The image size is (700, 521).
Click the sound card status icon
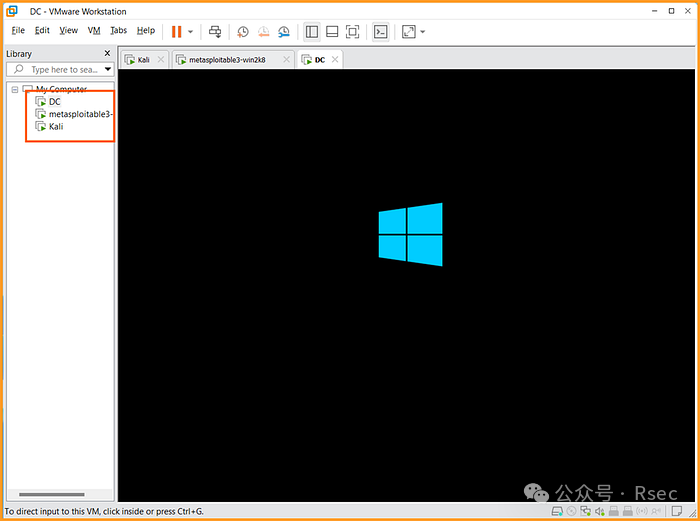click(597, 510)
